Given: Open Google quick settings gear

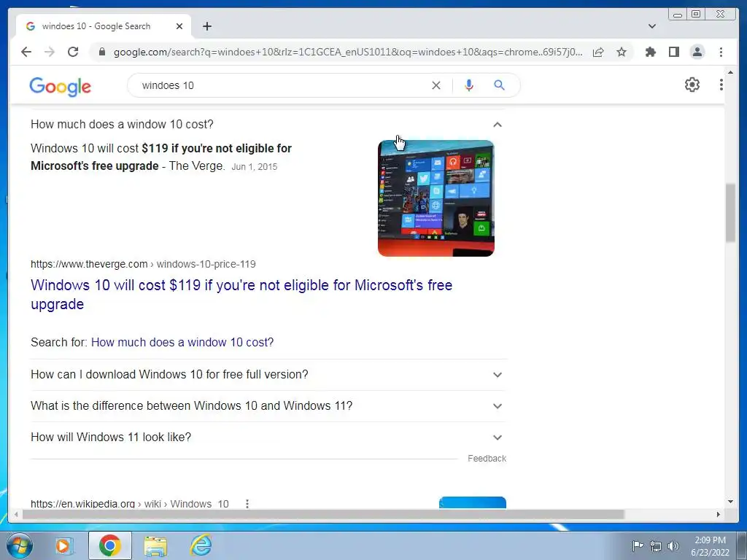Looking at the screenshot, I should click(x=692, y=85).
